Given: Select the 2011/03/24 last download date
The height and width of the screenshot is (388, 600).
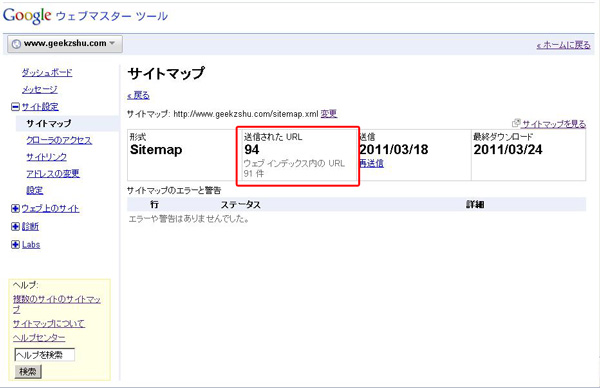Looking at the screenshot, I should [x=508, y=150].
